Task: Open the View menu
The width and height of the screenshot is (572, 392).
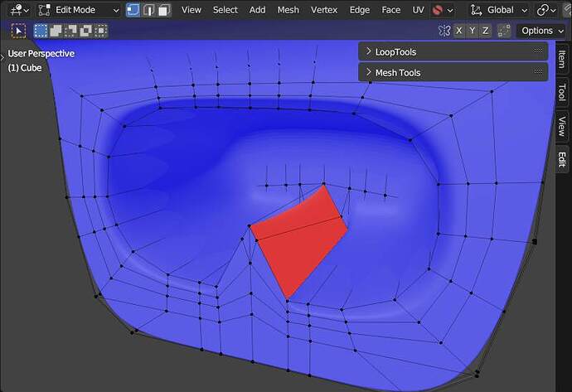Action: pos(191,10)
